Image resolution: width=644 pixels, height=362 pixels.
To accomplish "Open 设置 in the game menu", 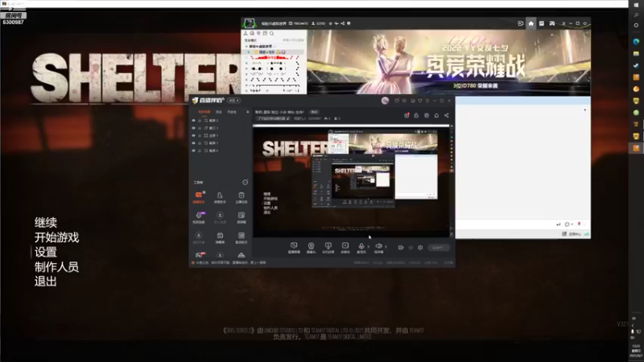I will tap(46, 252).
